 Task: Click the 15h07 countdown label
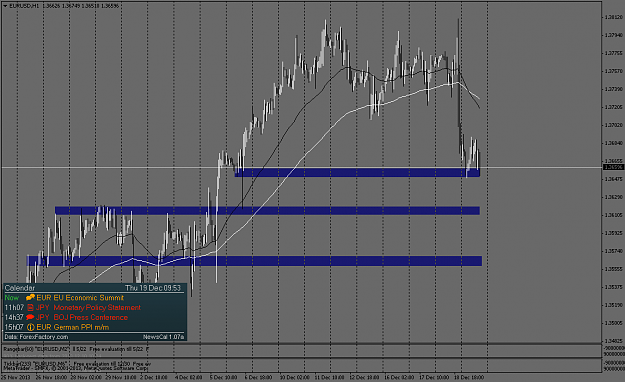click(14, 327)
